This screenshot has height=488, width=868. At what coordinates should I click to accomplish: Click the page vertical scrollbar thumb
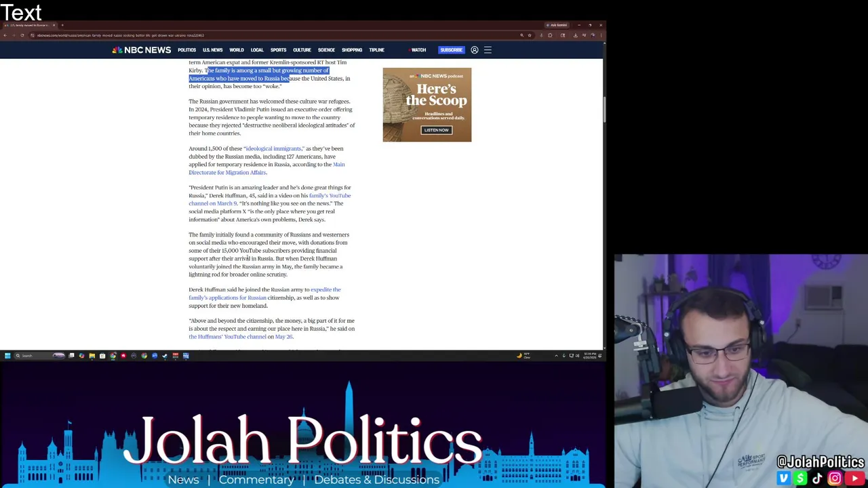coord(604,110)
